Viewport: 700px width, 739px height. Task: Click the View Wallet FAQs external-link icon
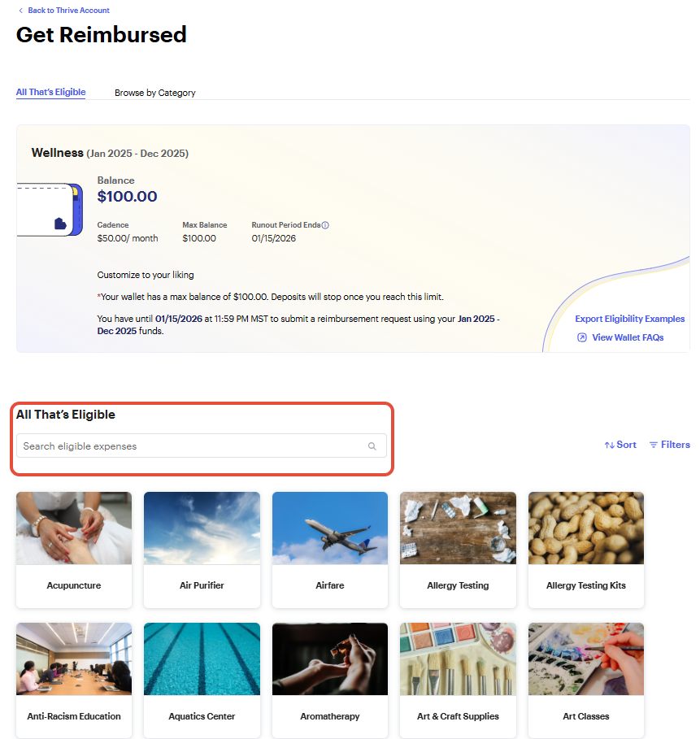pyautogui.click(x=581, y=337)
